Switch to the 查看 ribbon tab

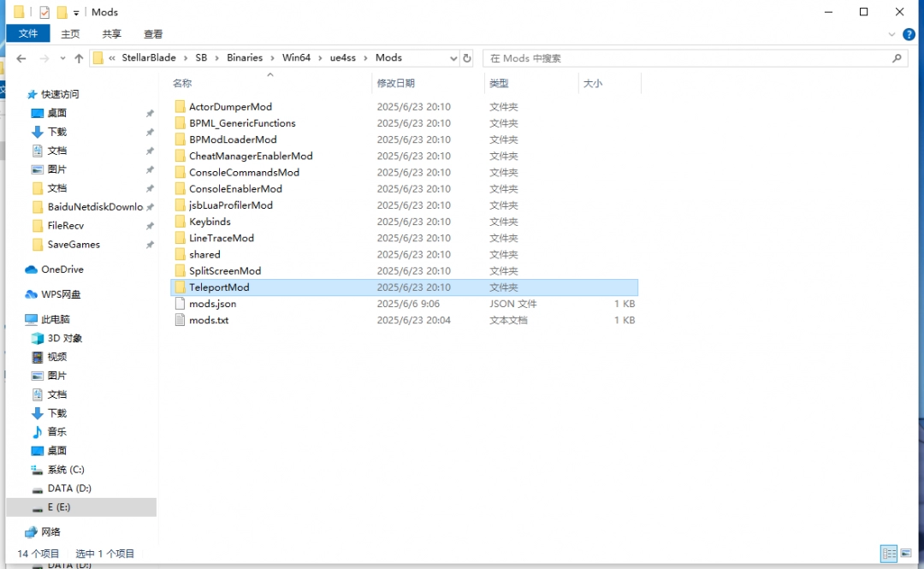tap(152, 34)
